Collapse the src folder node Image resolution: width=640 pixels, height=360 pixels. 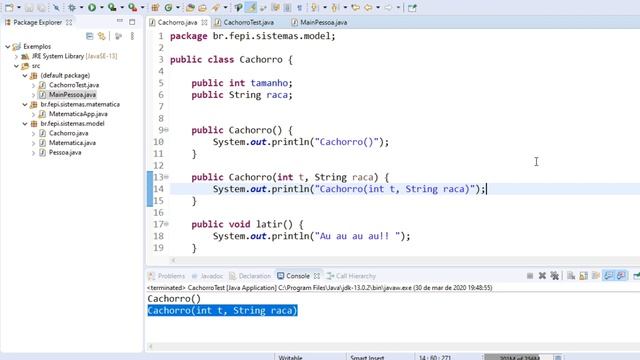[x=16, y=66]
